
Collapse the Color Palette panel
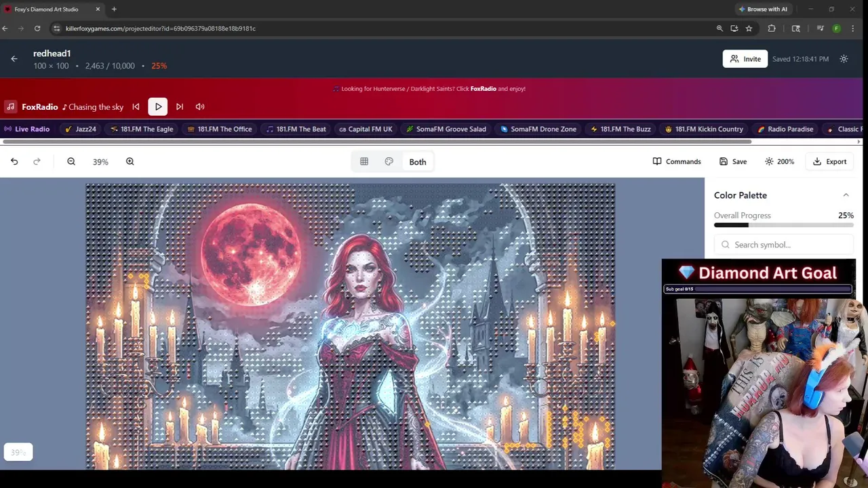846,195
